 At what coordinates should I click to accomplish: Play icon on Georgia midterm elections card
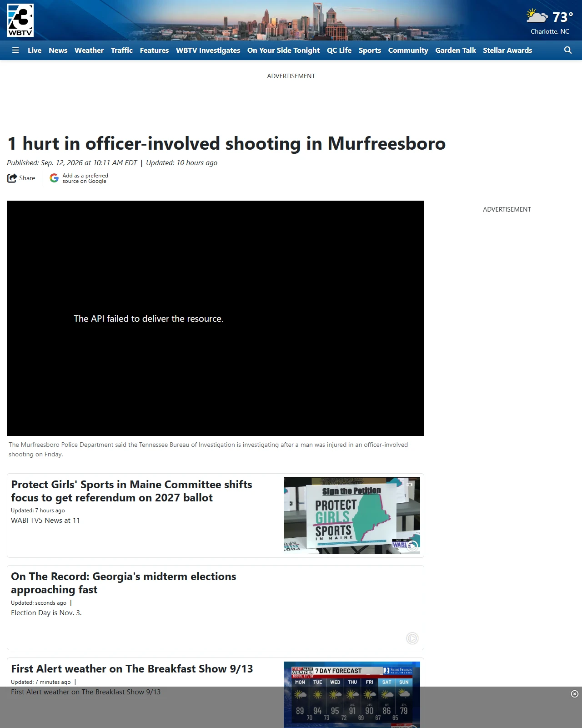412,638
